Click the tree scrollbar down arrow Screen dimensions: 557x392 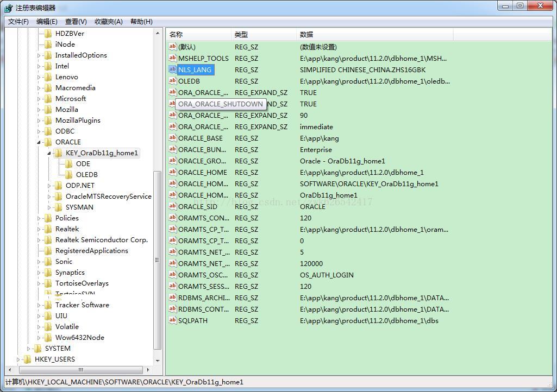tap(158, 361)
